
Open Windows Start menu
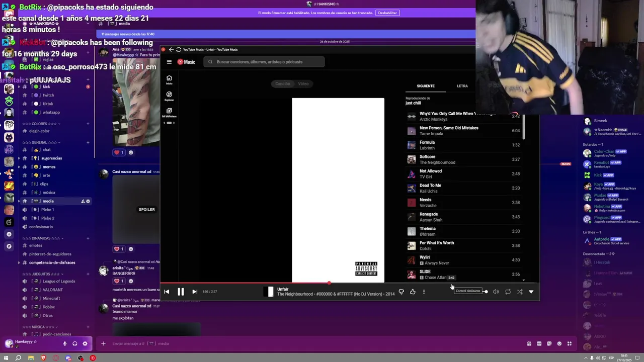6,358
